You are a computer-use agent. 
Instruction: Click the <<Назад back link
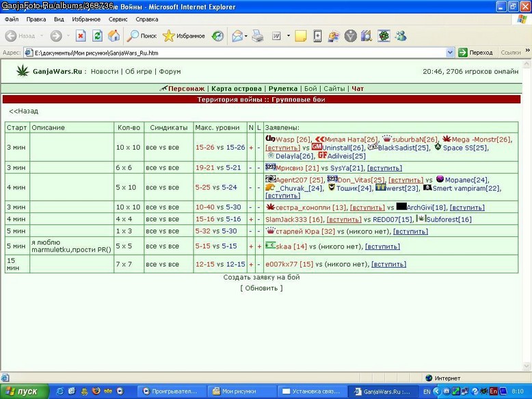[x=24, y=111]
